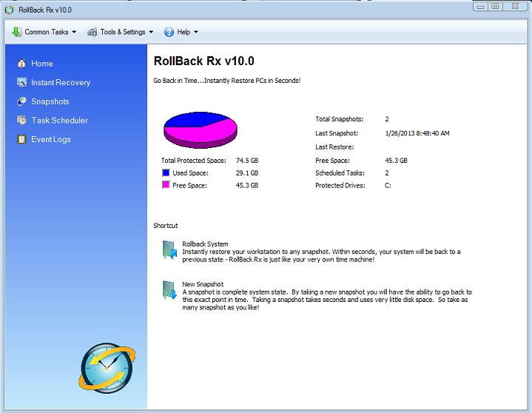Expand the Tools & Settings dropdown arrow

[x=151, y=32]
